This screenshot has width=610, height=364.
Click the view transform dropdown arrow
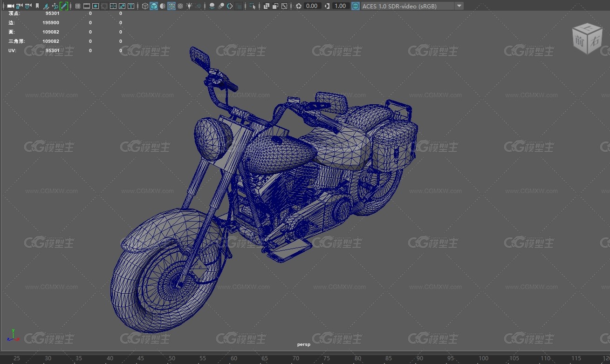pyautogui.click(x=459, y=6)
